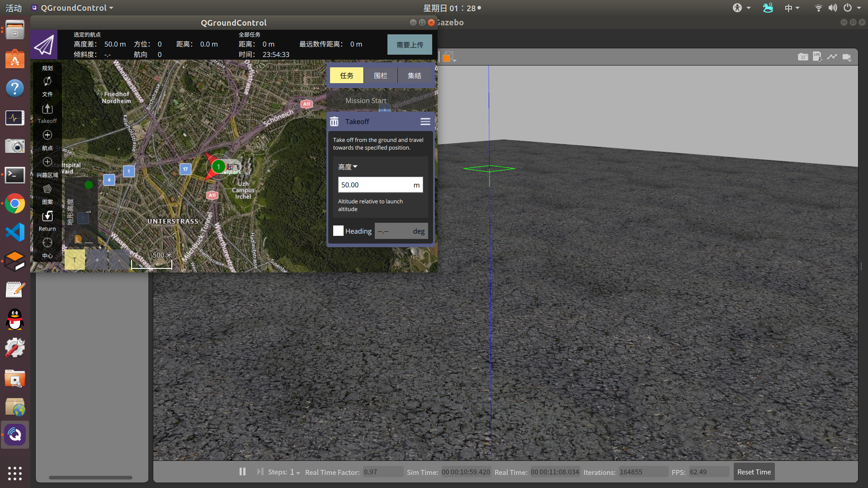Select the Waypoint (航点) add tool

click(47, 136)
